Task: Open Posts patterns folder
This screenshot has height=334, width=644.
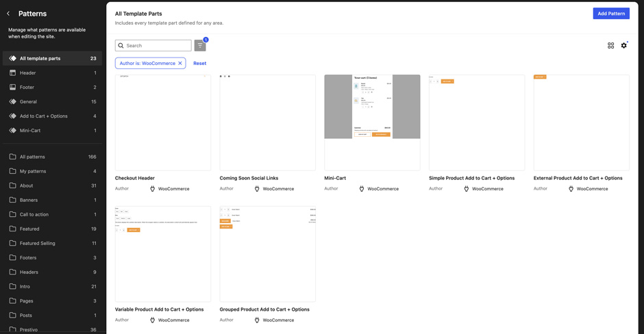Action: click(x=52, y=315)
